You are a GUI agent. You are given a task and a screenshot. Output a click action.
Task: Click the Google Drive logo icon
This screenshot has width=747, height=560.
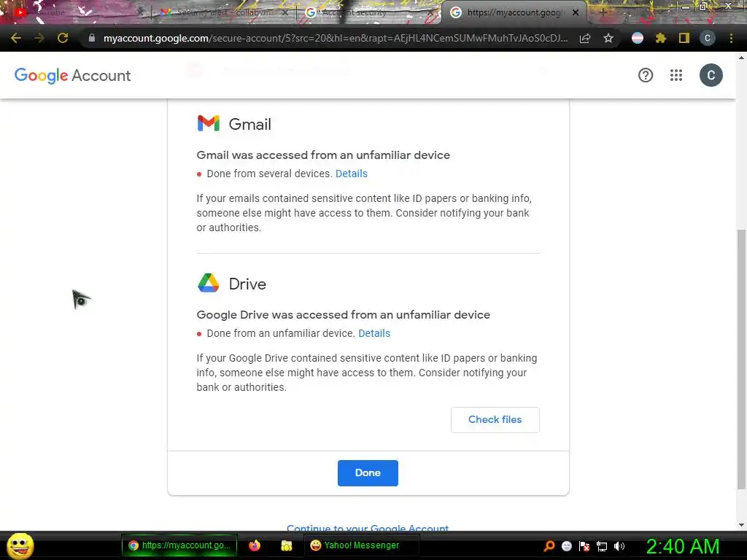(208, 283)
